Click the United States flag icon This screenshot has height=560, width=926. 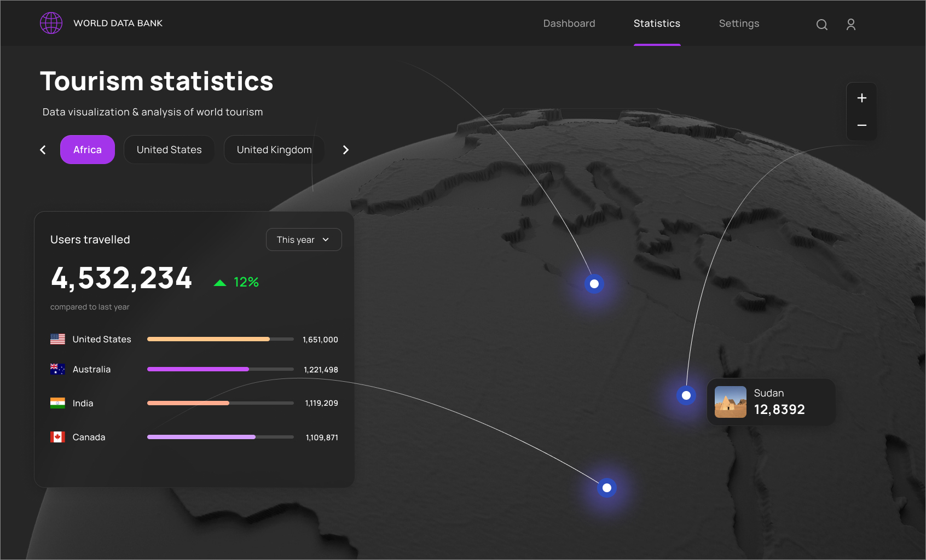57,339
